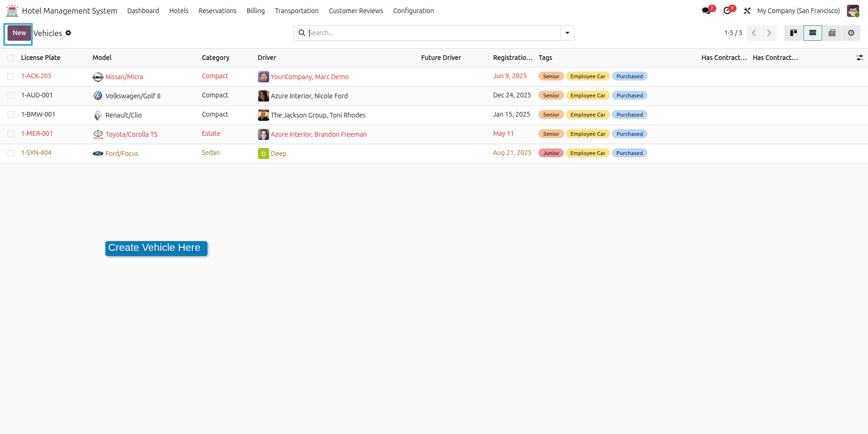Open the Reservations menu

coord(217,11)
